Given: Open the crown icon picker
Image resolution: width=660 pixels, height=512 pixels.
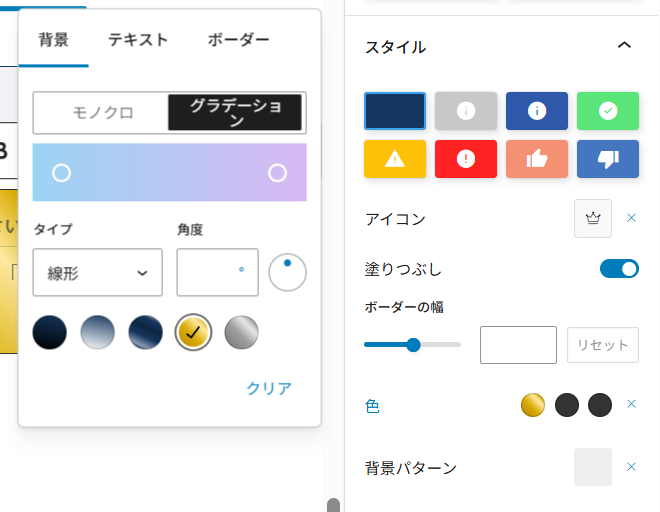Looking at the screenshot, I should (x=593, y=218).
